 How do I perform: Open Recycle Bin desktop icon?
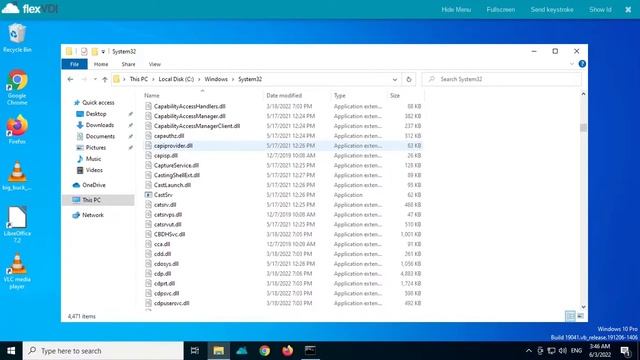point(17,38)
